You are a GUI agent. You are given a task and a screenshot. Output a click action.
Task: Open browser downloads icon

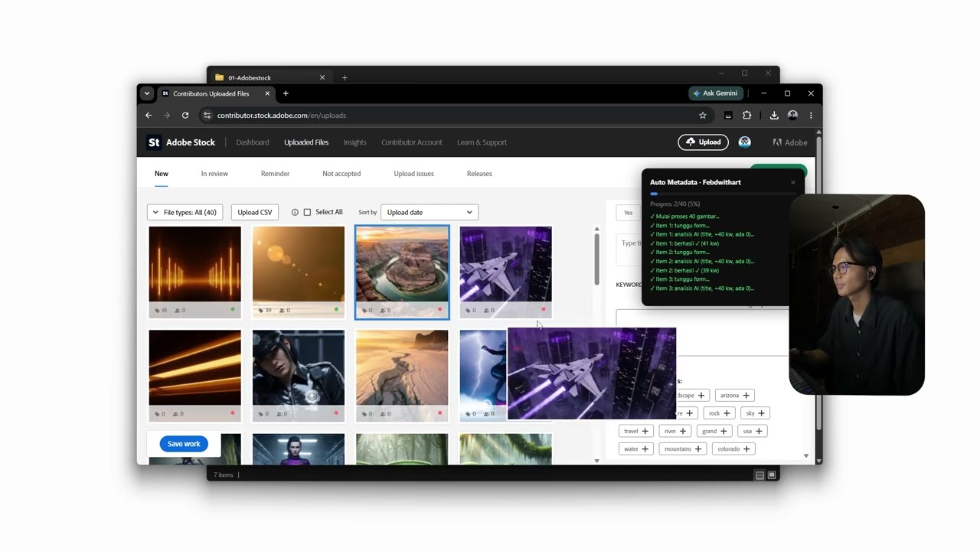[x=774, y=116]
